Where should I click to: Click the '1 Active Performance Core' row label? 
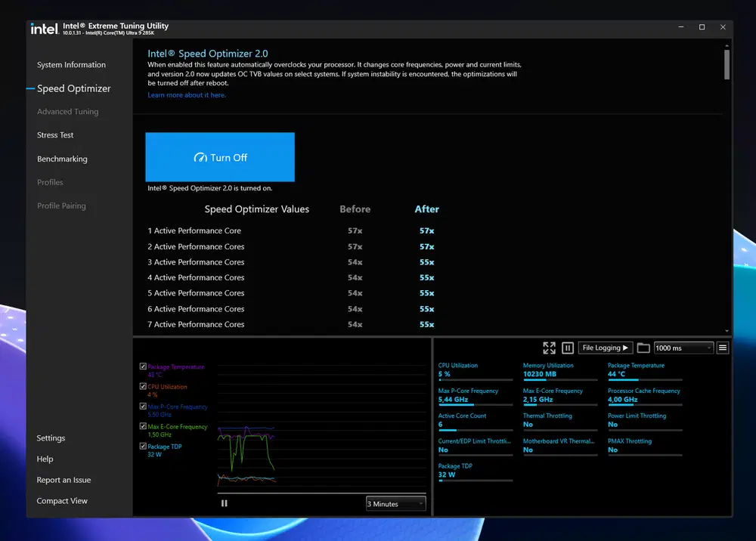194,230
